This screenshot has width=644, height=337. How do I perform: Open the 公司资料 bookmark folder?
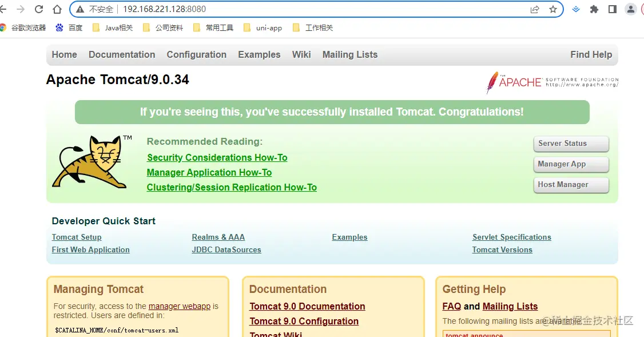point(162,27)
